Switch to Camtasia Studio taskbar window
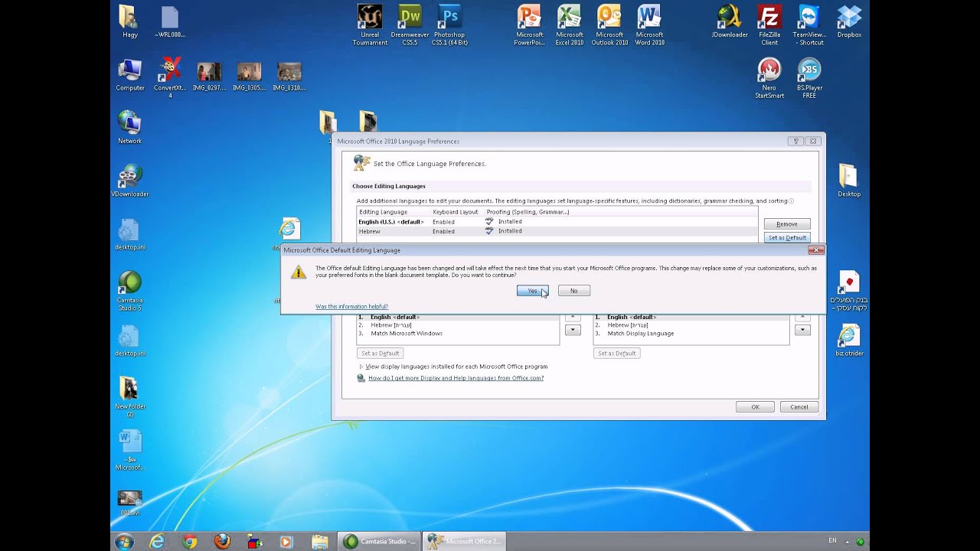 coord(381,542)
